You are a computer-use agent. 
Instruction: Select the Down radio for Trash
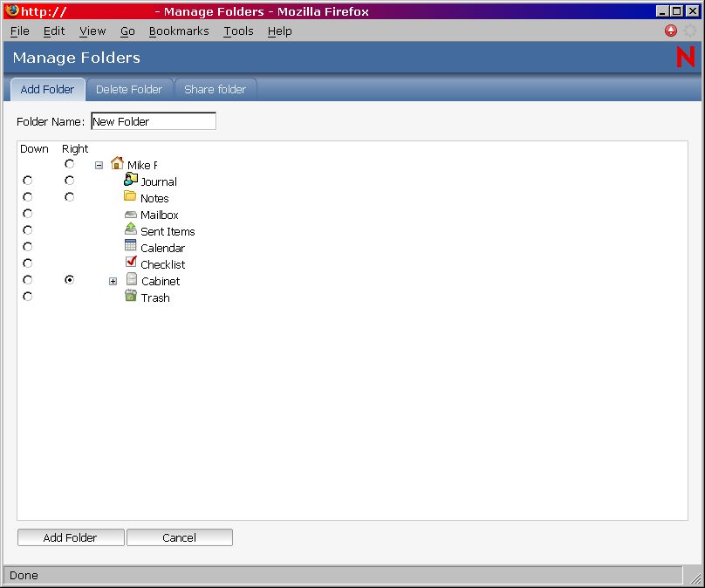(x=27, y=297)
